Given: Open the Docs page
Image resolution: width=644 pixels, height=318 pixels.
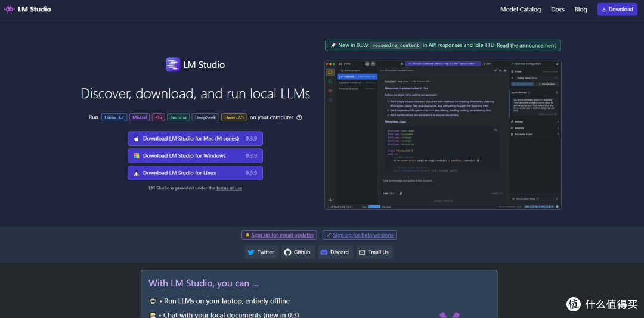Looking at the screenshot, I should tap(558, 10).
